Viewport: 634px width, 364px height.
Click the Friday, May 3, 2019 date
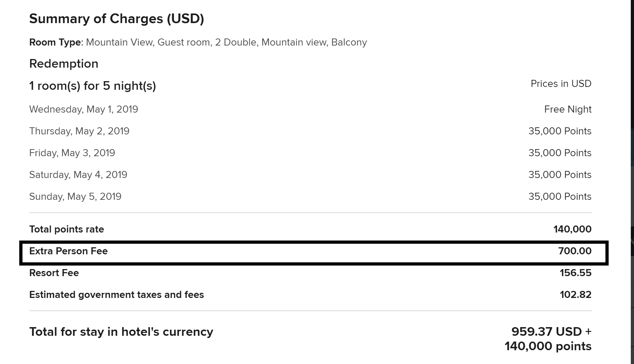coord(72,153)
